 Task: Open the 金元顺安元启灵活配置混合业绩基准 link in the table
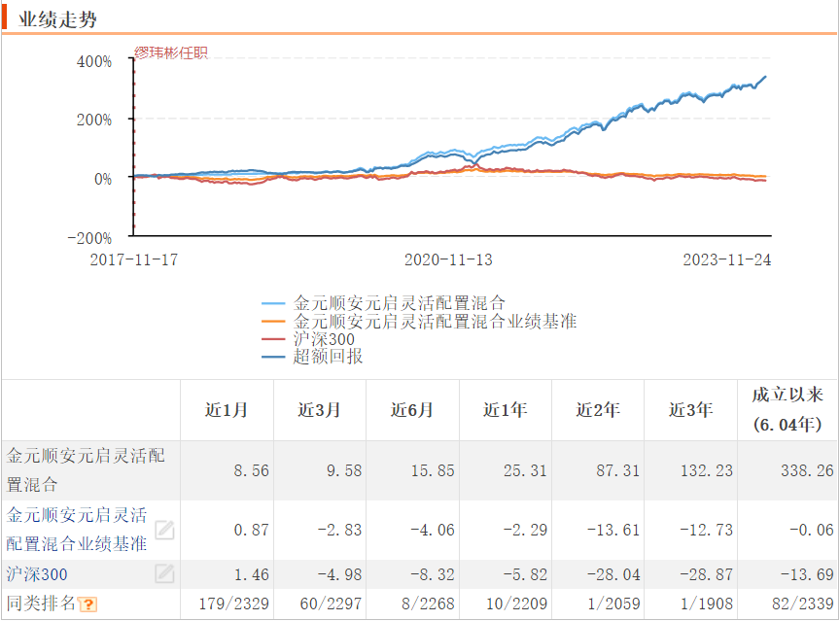tap(77, 530)
